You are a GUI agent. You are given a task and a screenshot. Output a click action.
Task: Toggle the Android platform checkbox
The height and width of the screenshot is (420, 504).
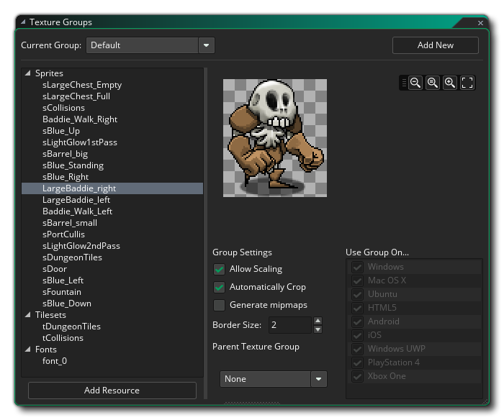(357, 321)
